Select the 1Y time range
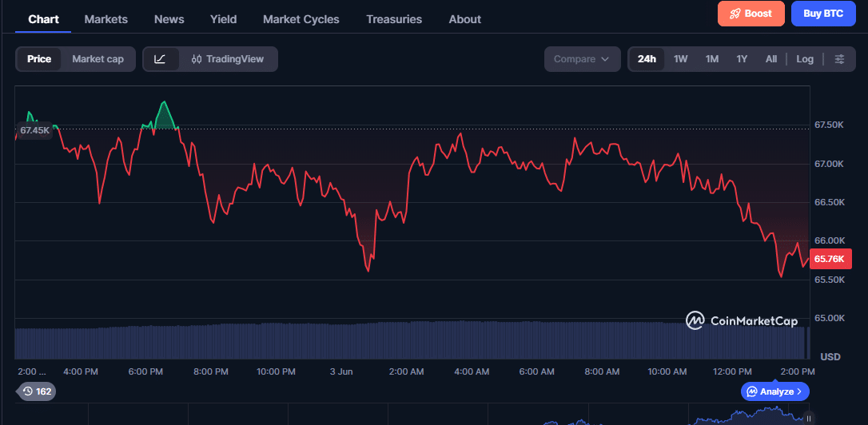Image resolution: width=868 pixels, height=425 pixels. point(742,59)
